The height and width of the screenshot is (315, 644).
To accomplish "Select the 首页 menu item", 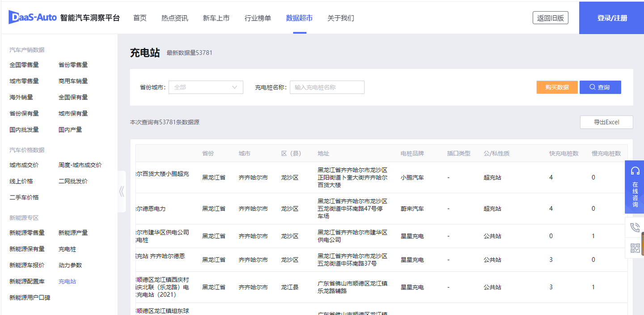I will click(x=140, y=18).
